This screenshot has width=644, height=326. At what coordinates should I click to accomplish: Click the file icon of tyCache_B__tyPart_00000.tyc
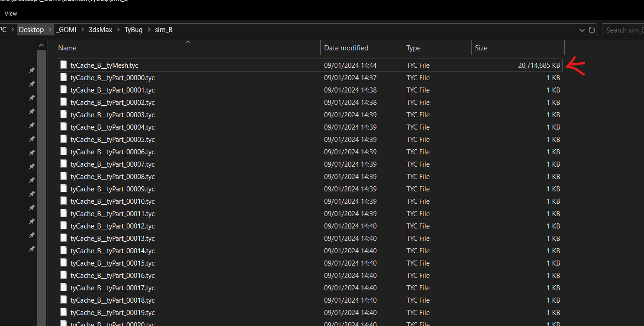[64, 77]
